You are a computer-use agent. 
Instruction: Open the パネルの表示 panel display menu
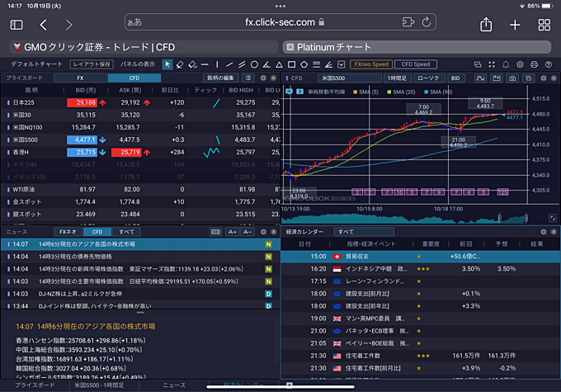pos(138,64)
